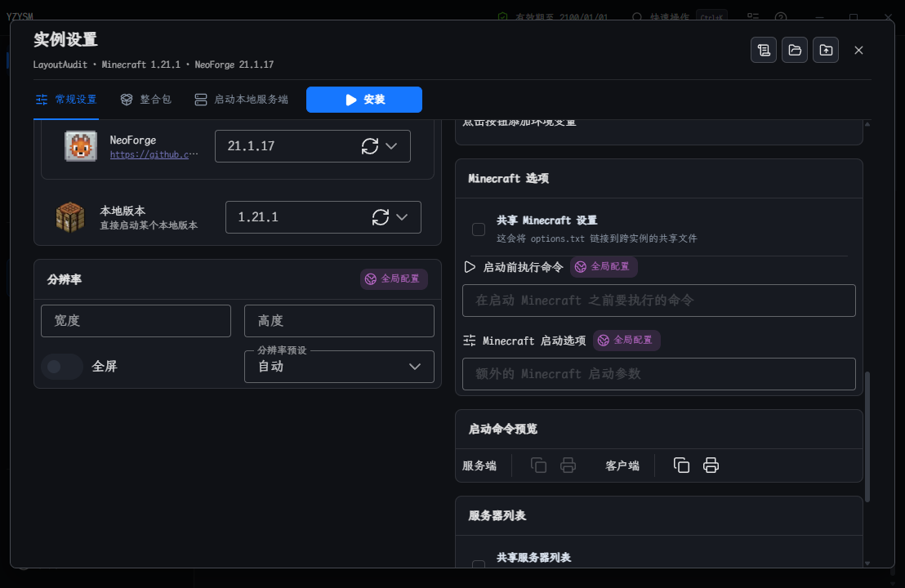Click the 全局配置 badge in 分辨率

394,279
